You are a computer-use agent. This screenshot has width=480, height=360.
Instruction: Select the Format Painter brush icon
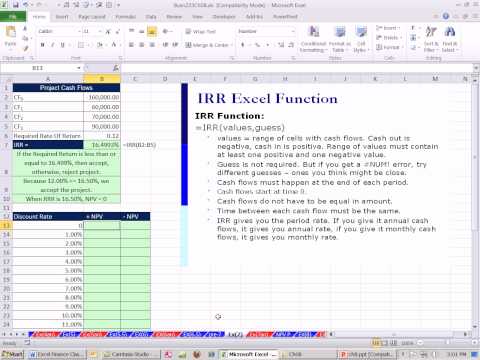(x=25, y=48)
